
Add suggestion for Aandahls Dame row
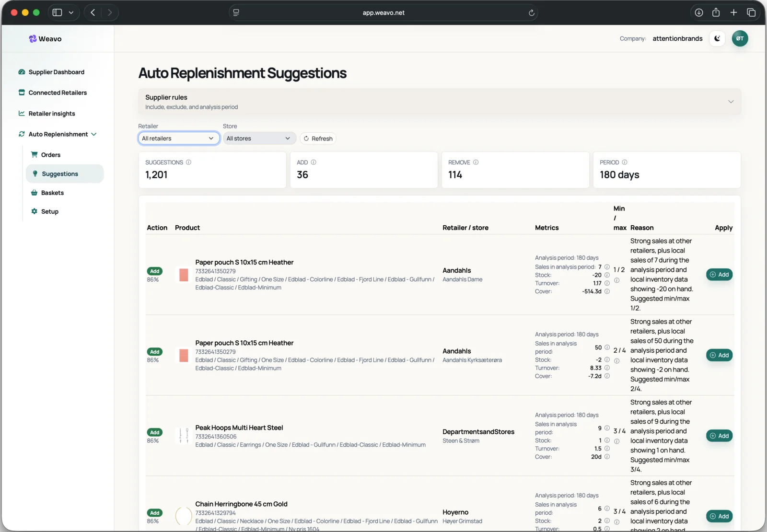[x=720, y=275]
